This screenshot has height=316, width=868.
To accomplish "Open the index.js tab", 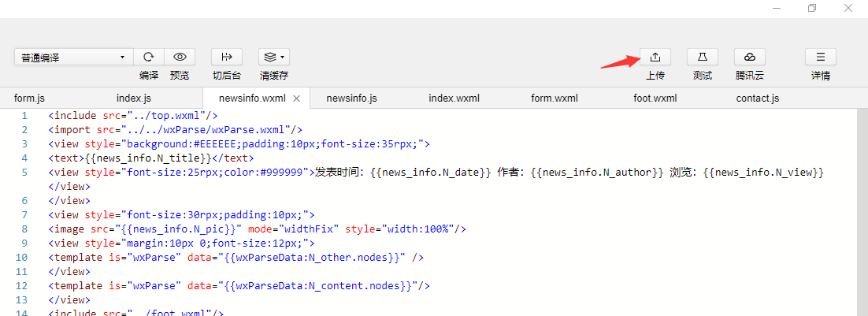I will pos(133,99).
